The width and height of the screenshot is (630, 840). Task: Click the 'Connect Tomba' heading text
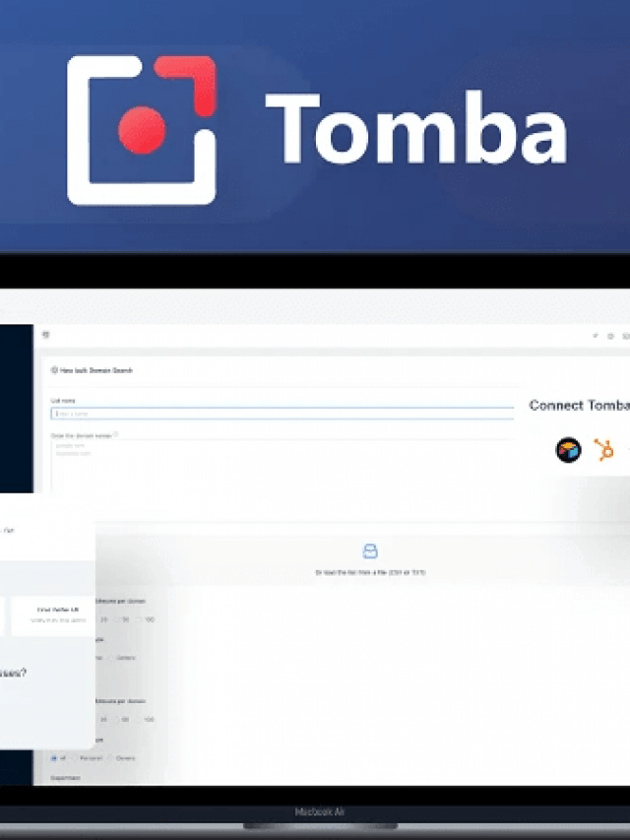[579, 406]
